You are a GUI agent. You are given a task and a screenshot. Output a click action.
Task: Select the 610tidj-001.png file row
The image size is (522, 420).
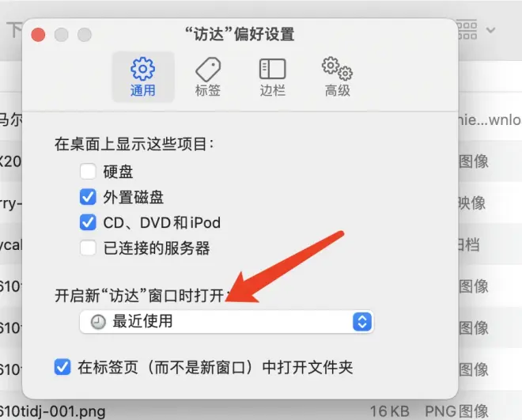[261, 411]
